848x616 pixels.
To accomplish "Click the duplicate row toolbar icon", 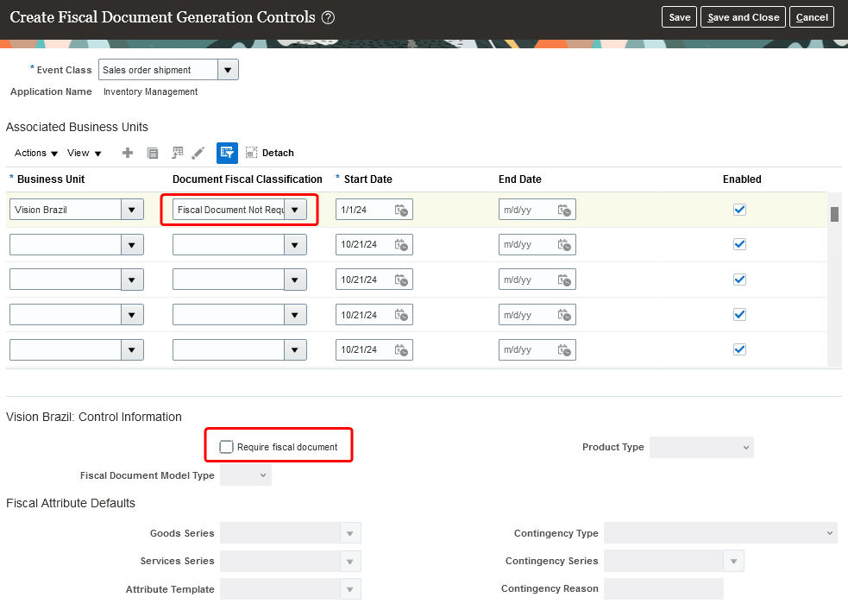I will pyautogui.click(x=153, y=153).
